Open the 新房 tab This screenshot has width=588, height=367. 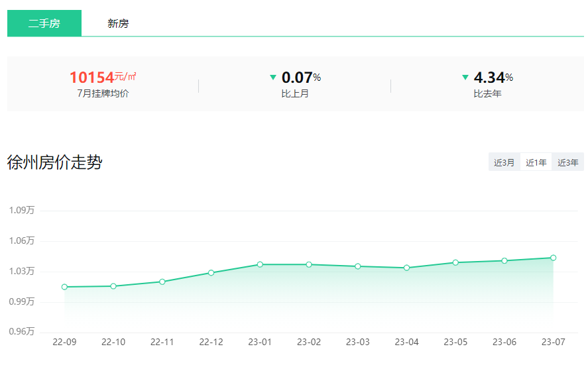point(118,23)
